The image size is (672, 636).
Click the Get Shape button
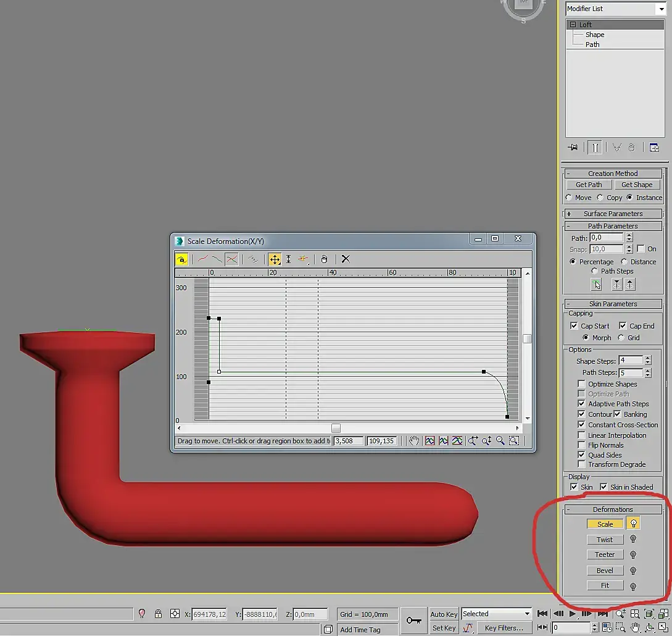click(x=637, y=185)
